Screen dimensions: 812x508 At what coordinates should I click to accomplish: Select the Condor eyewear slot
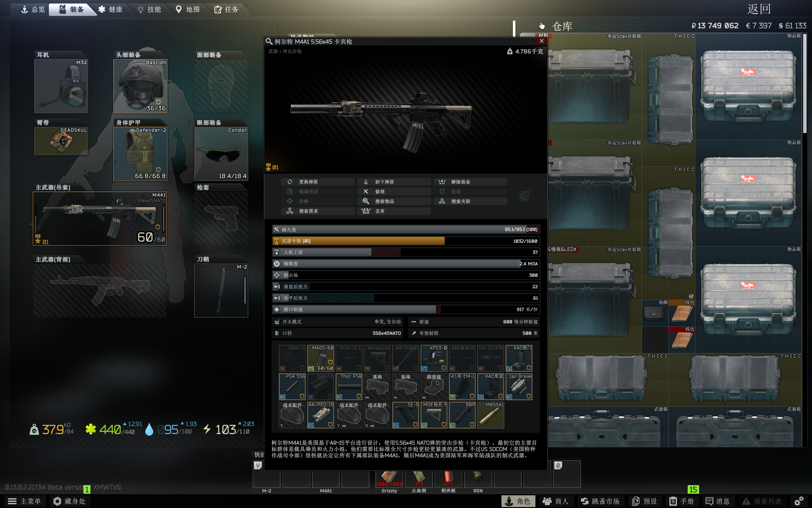click(221, 154)
